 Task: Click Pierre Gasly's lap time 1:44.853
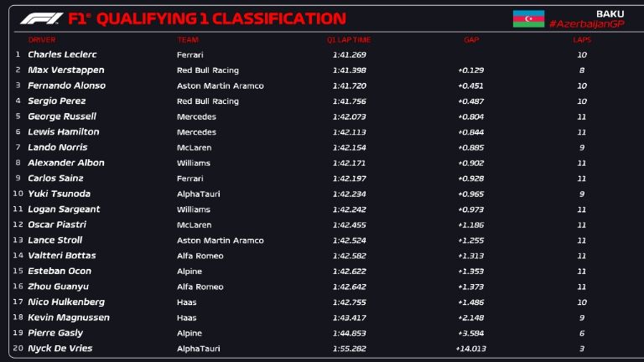pos(349,333)
